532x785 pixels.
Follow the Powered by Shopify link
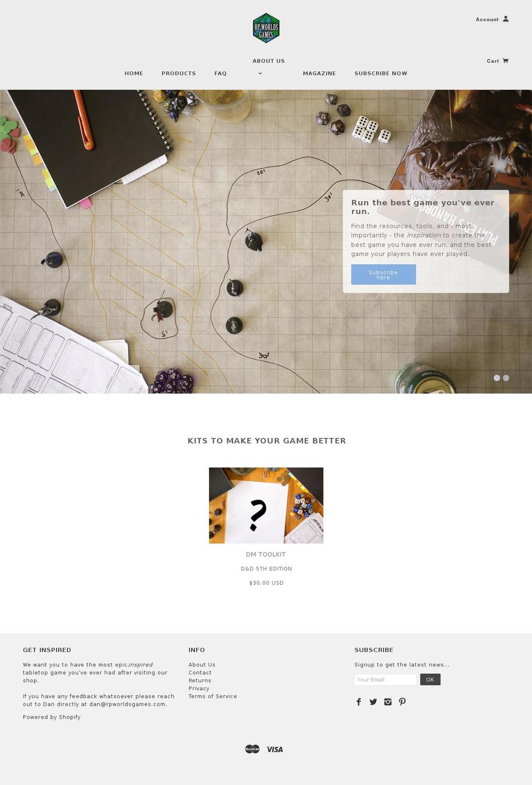[x=52, y=717]
